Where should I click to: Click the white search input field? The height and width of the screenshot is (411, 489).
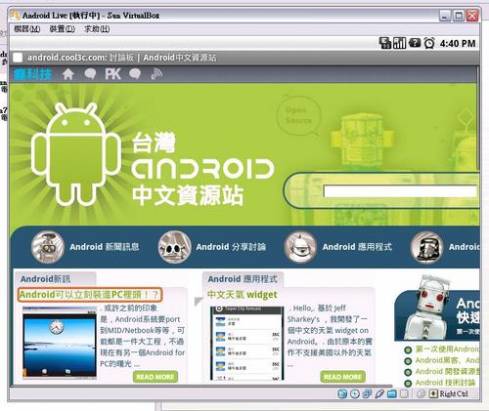click(401, 191)
